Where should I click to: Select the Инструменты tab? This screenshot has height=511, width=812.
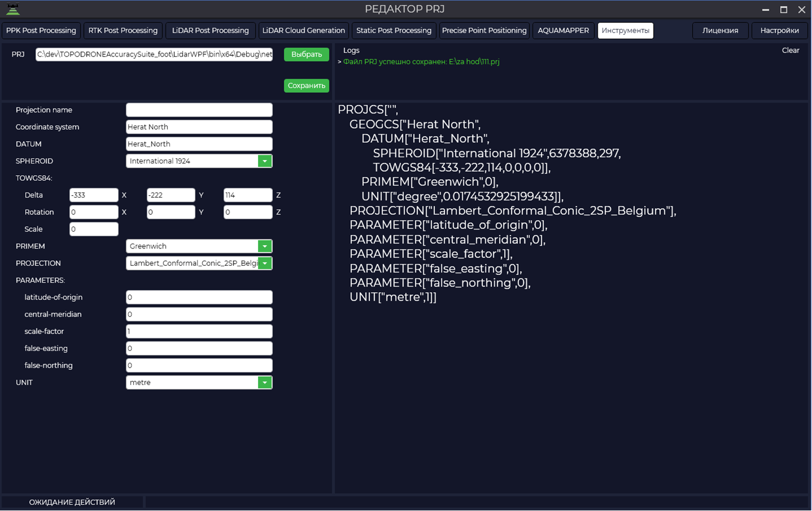tap(626, 30)
